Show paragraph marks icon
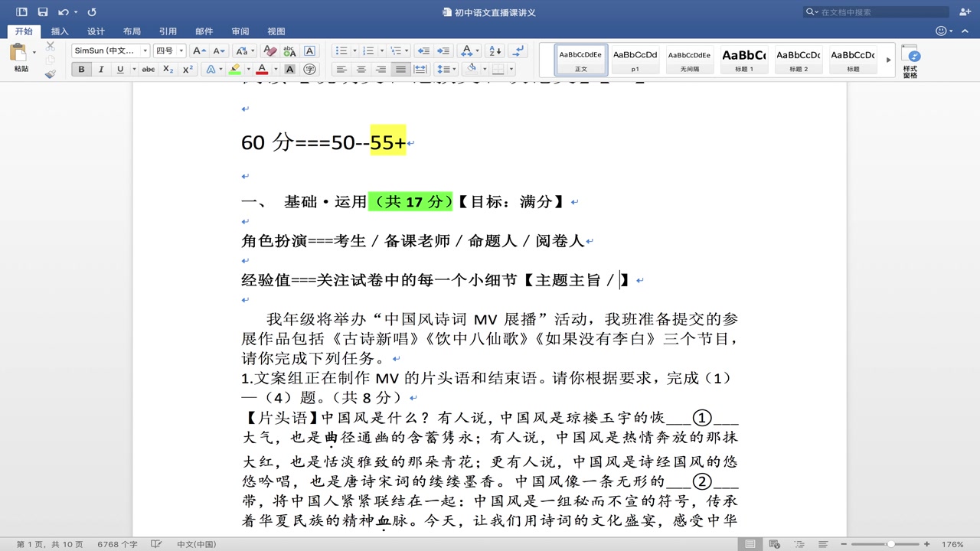 (x=518, y=51)
